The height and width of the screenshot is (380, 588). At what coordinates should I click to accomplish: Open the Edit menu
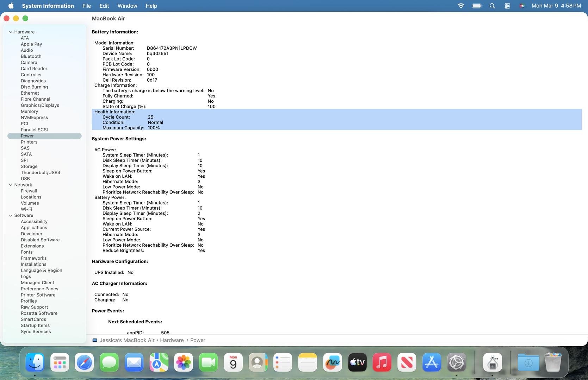[x=104, y=6]
